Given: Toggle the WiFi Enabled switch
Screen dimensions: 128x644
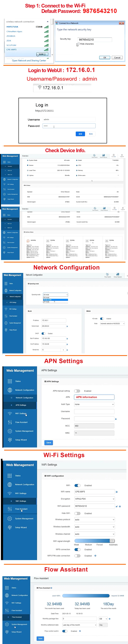Looking at the screenshot, I should [77, 485].
